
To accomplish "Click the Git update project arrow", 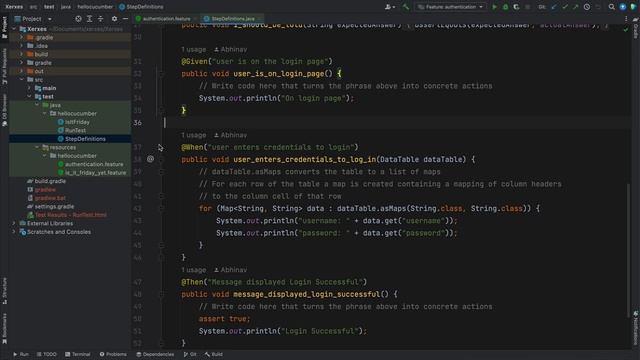I will 554,7.
